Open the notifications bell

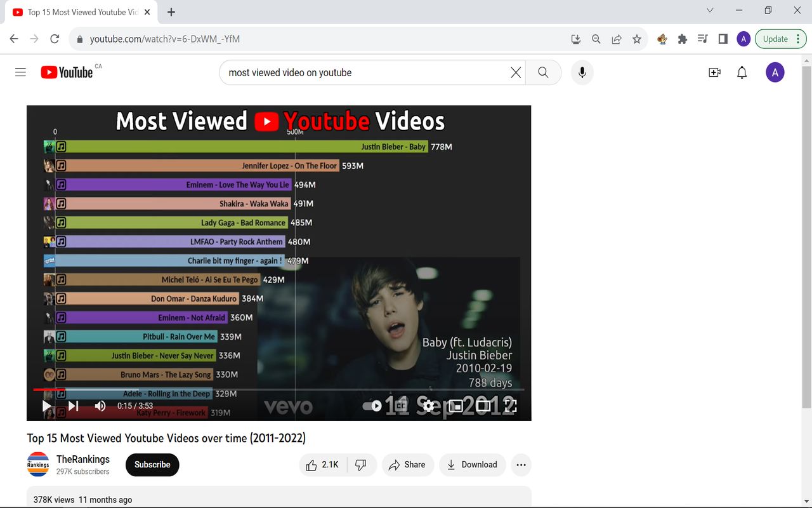[x=742, y=72]
